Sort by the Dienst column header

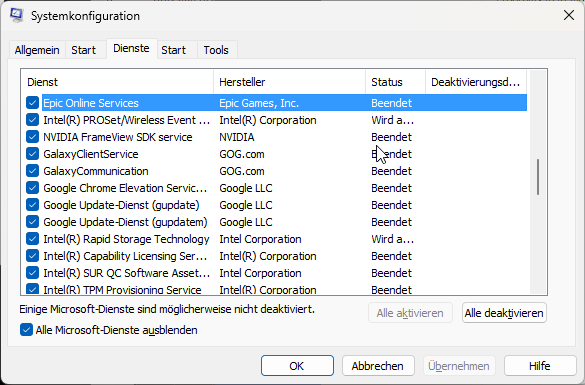[x=117, y=82]
